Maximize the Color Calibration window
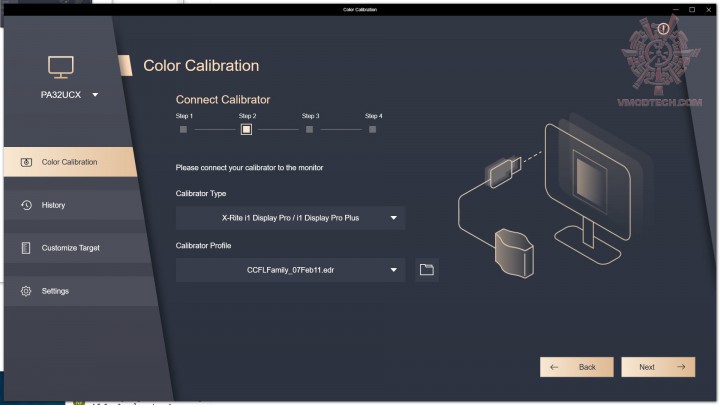The height and width of the screenshot is (405, 720). click(692, 10)
